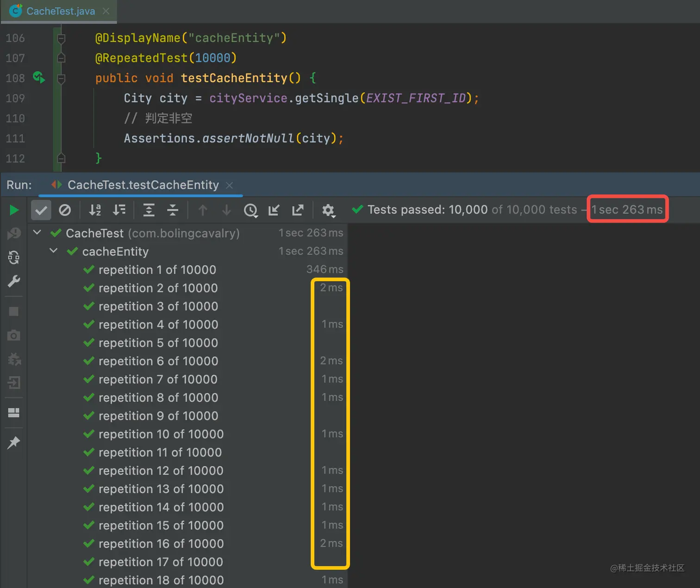Toggle Show Ignored tests button
Screen dimensions: 700x588
point(65,210)
